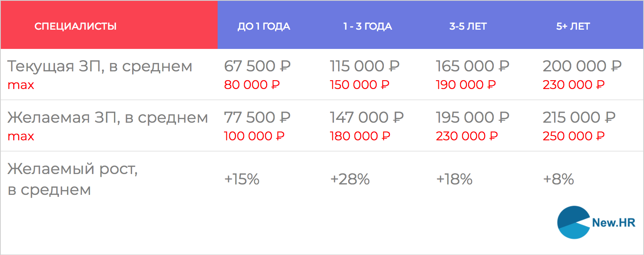
Task: Click the New.HR round logo icon
Action: pos(574,222)
